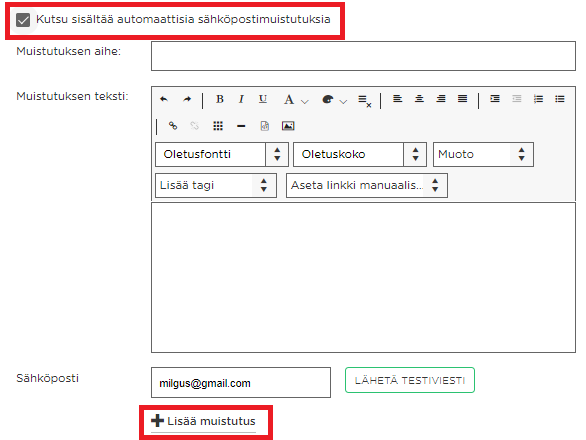Click the undo arrow icon
Screen dimensions: 586x440
[164, 99]
